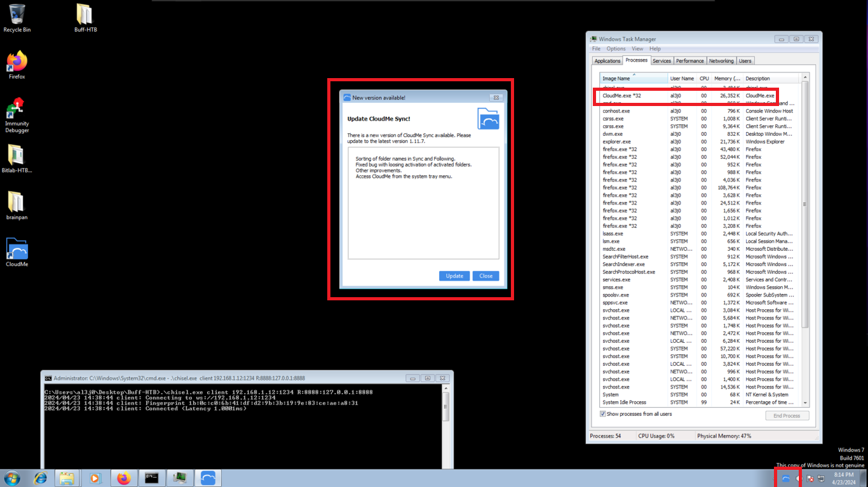Open Windows Explorer from the taskbar
Image resolution: width=868 pixels, height=487 pixels.
pyautogui.click(x=67, y=478)
